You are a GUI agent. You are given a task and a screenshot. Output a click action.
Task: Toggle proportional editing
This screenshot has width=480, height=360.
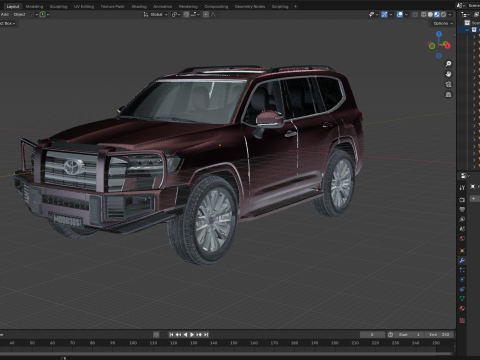206,14
